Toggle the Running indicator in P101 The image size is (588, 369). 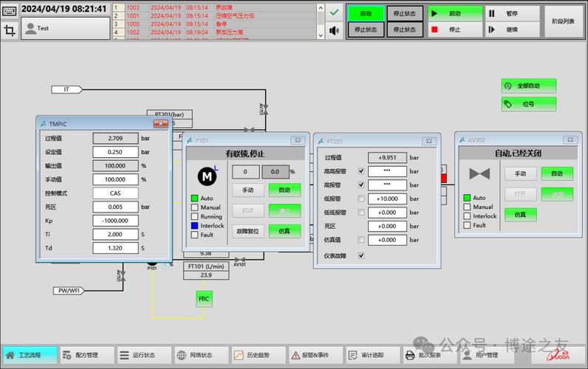click(194, 216)
